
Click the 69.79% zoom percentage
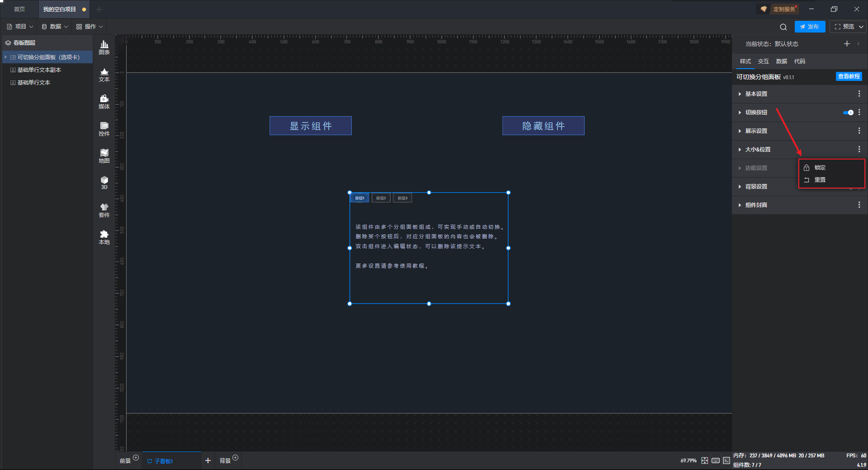pyautogui.click(x=688, y=461)
